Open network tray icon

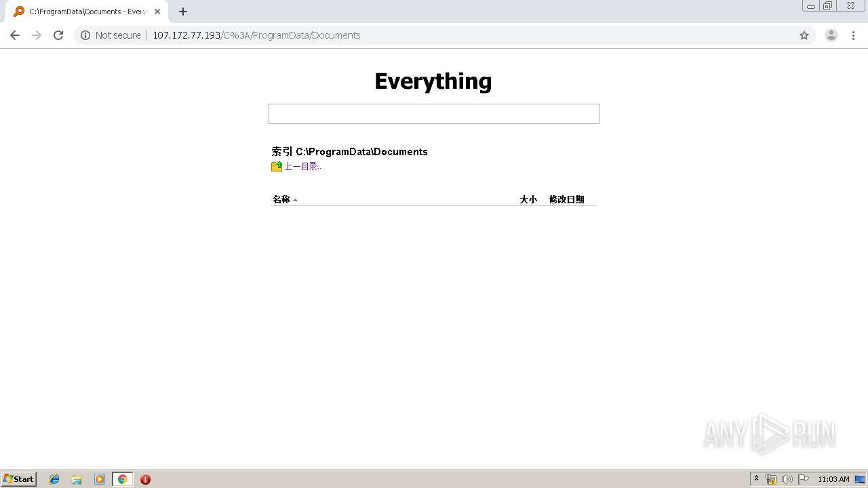771,479
